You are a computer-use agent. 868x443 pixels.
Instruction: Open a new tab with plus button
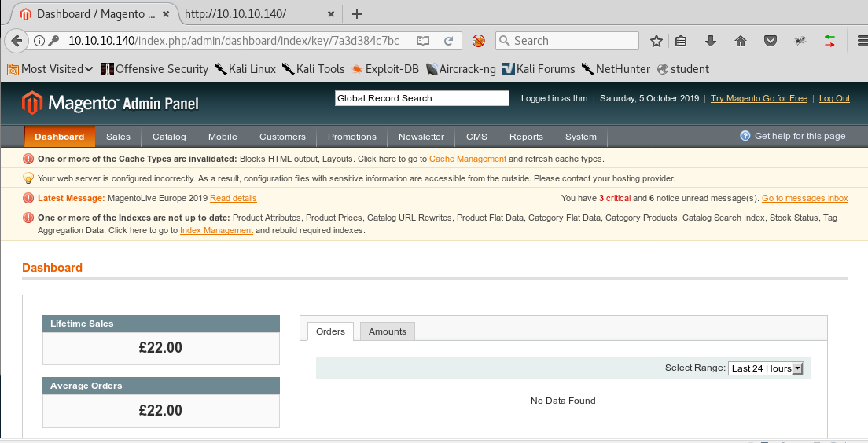pyautogui.click(x=357, y=14)
